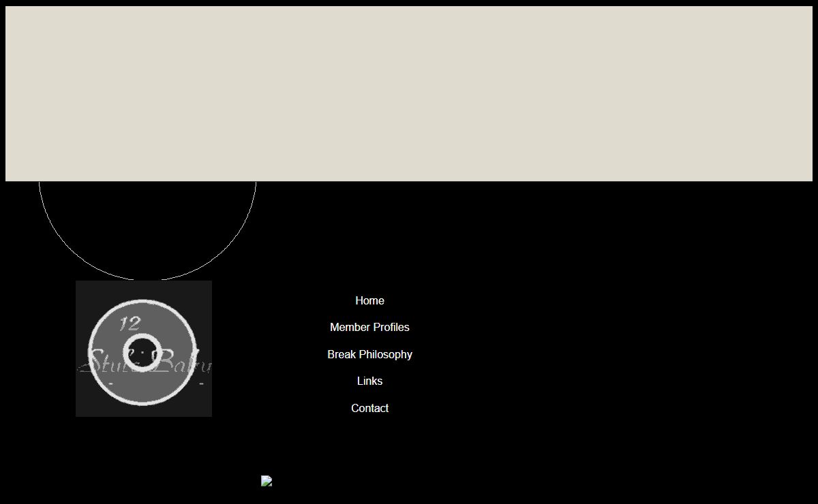Image resolution: width=818 pixels, height=504 pixels.
Task: Open the Break Philosophy link
Action: point(369,354)
